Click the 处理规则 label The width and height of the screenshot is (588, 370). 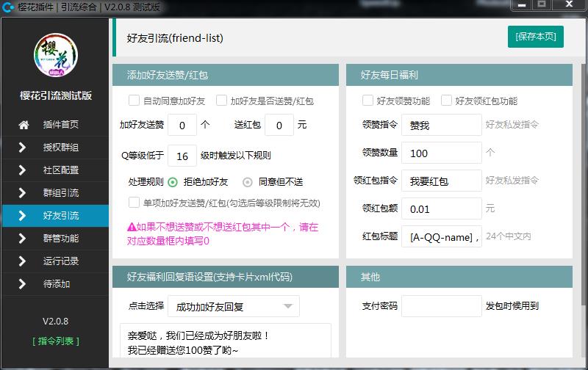pyautogui.click(x=146, y=182)
